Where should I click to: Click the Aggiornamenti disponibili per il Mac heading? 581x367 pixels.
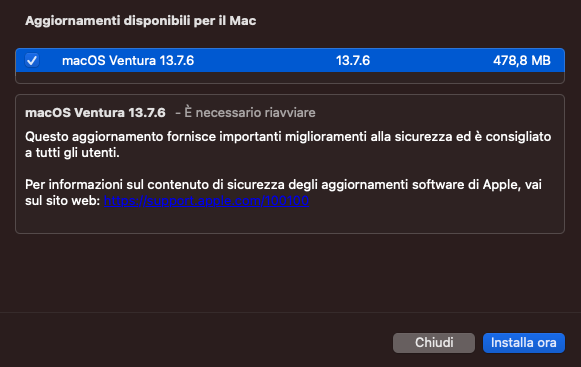140,20
